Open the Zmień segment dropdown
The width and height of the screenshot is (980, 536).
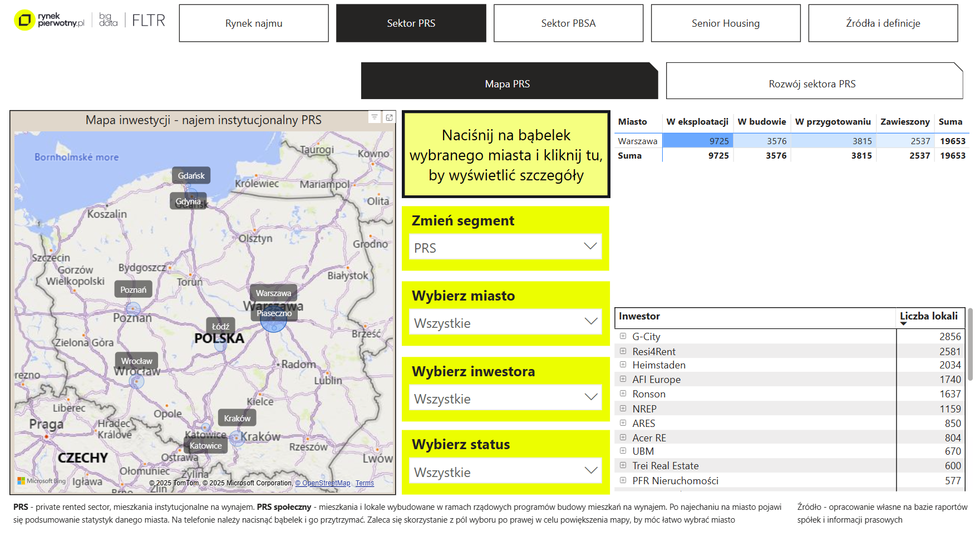pyautogui.click(x=505, y=247)
